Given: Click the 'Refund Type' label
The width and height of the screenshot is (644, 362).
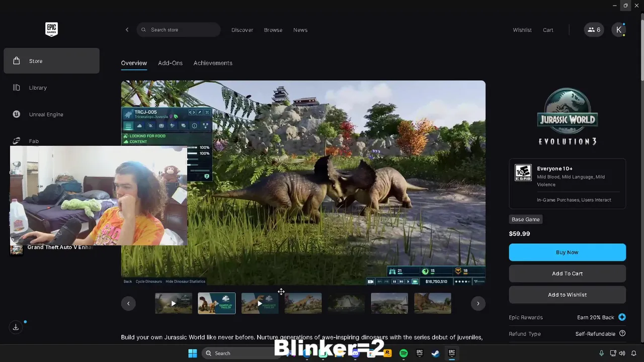Looking at the screenshot, I should [x=525, y=333].
